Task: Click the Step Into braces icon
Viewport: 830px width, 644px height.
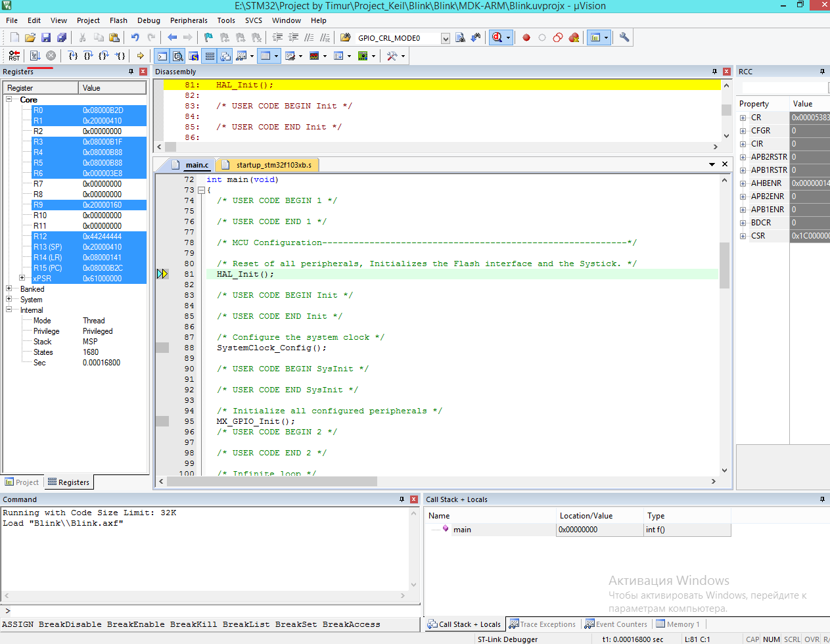Action: [73, 56]
